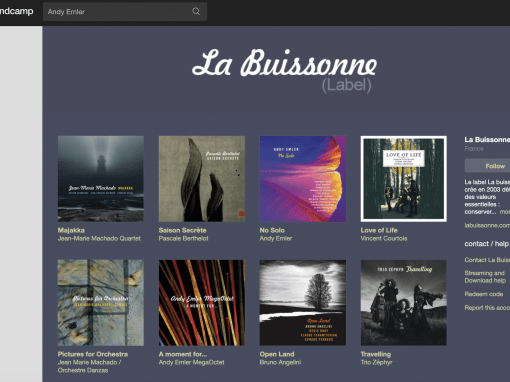Click Pascale Berthelot artist text
The height and width of the screenshot is (382, 510).
(x=183, y=238)
